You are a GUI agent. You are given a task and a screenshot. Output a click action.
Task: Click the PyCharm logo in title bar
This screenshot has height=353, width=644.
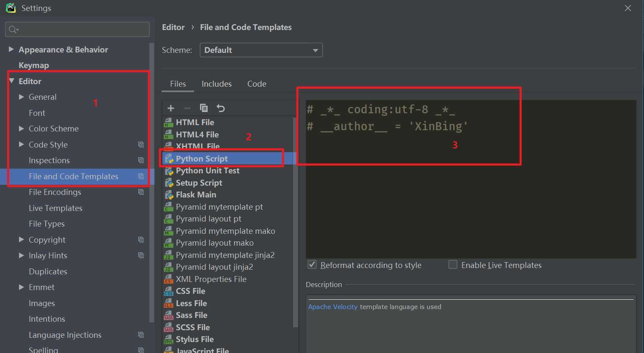click(x=11, y=8)
